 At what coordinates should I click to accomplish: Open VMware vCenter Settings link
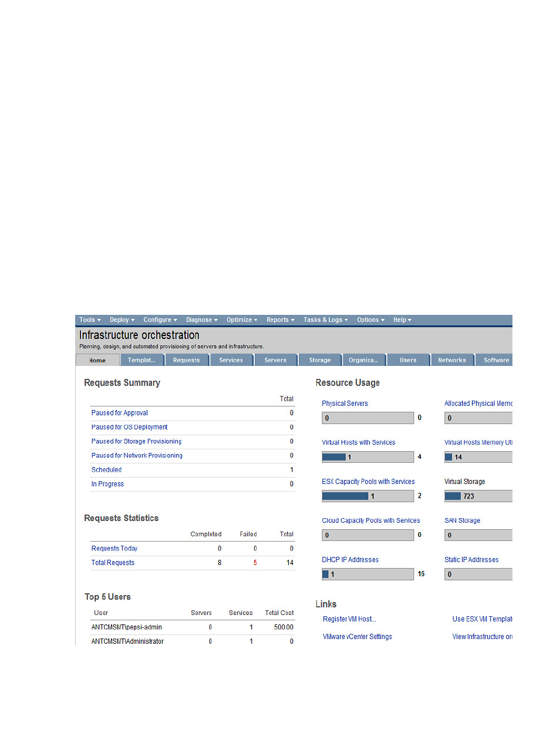click(357, 637)
